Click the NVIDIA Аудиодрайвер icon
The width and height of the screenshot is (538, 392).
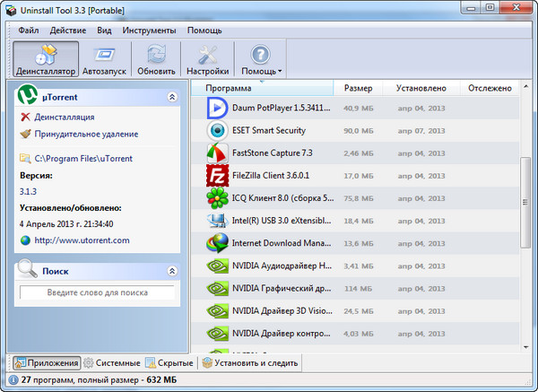pos(217,266)
